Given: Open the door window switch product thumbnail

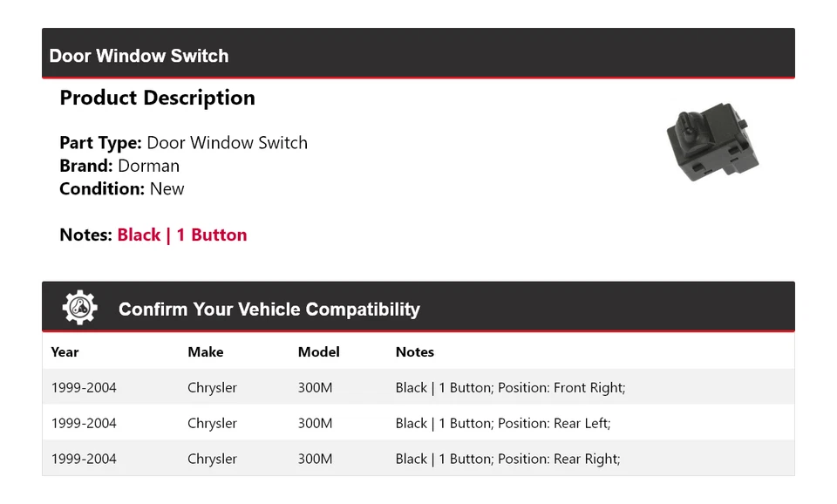Looking at the screenshot, I should click(712, 142).
